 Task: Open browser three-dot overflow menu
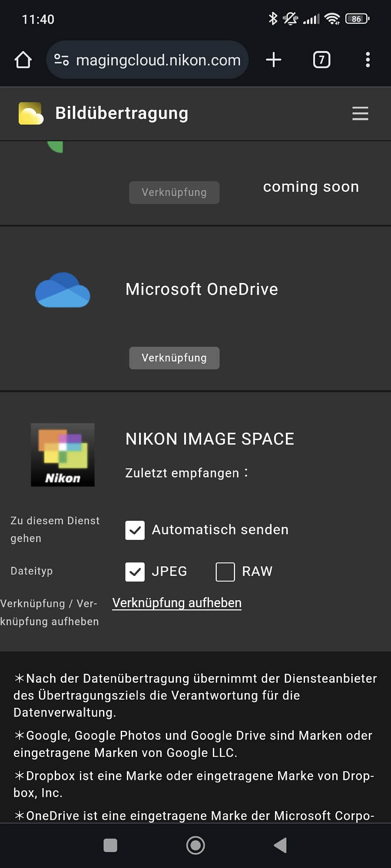(368, 60)
